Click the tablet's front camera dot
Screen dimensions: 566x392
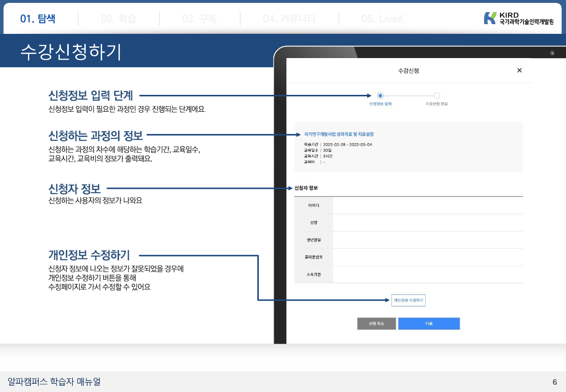click(551, 52)
